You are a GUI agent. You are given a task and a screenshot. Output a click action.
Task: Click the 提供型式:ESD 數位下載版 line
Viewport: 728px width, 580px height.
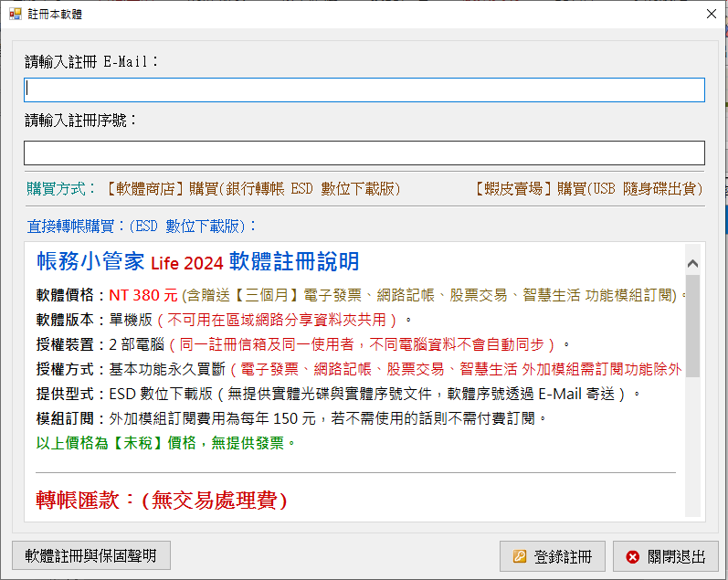[338, 394]
